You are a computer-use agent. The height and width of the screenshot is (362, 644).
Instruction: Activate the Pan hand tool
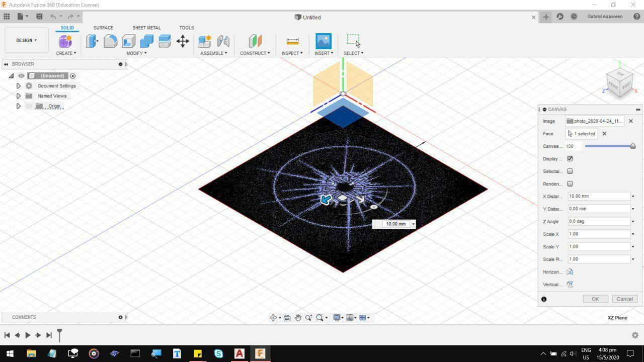click(298, 318)
